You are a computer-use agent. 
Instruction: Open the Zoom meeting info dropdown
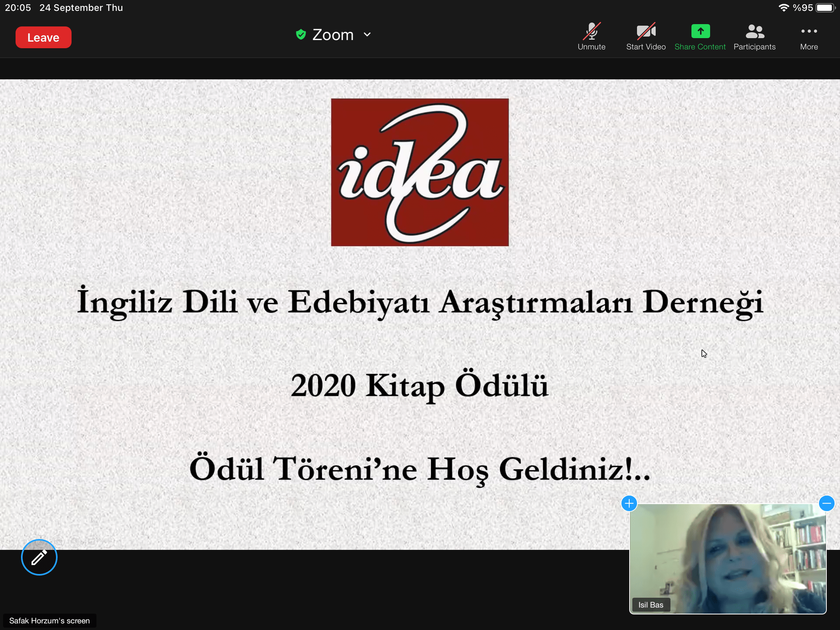367,35
